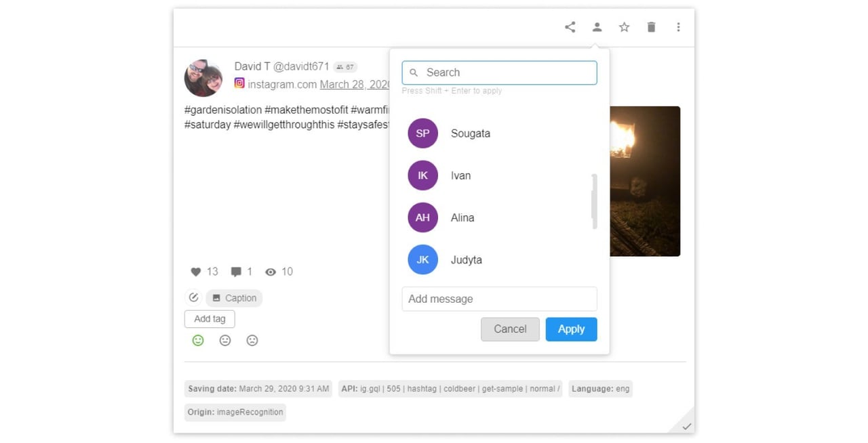868x443 pixels.
Task: Select the green happy sentiment face
Action: coord(198,340)
